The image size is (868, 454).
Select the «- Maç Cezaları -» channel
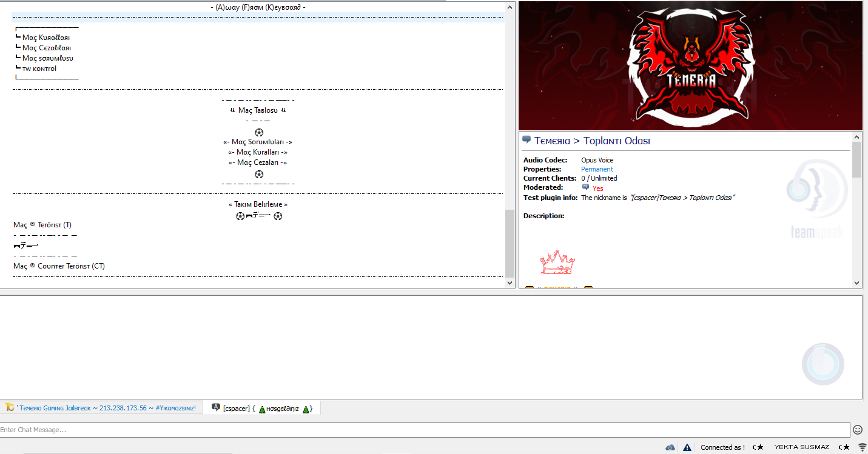258,162
